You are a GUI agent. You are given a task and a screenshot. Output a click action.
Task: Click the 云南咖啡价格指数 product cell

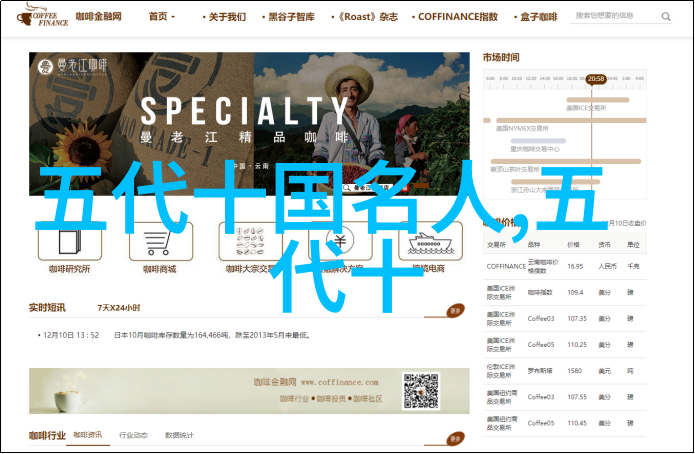[x=543, y=266]
